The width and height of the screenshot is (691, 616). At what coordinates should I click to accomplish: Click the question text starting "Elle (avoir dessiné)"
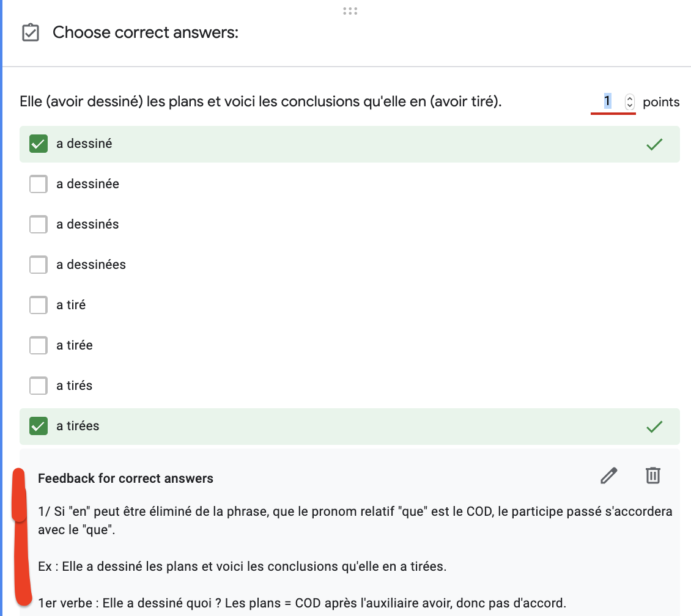(261, 101)
